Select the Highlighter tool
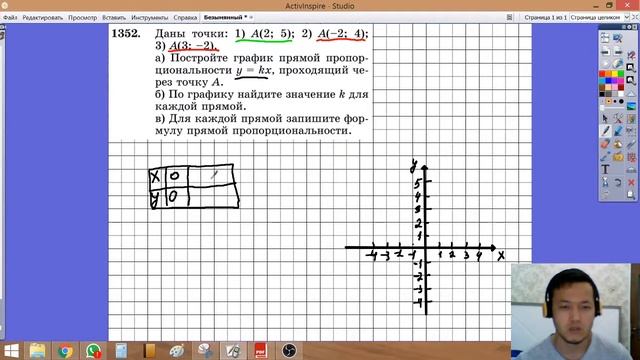Screen dimensions: 640x360 618,131
